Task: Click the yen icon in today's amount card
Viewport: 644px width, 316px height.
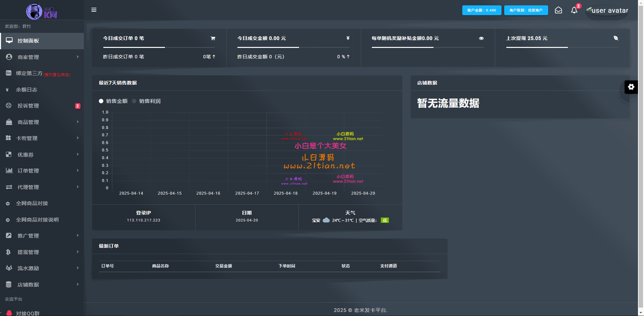Action: point(348,38)
